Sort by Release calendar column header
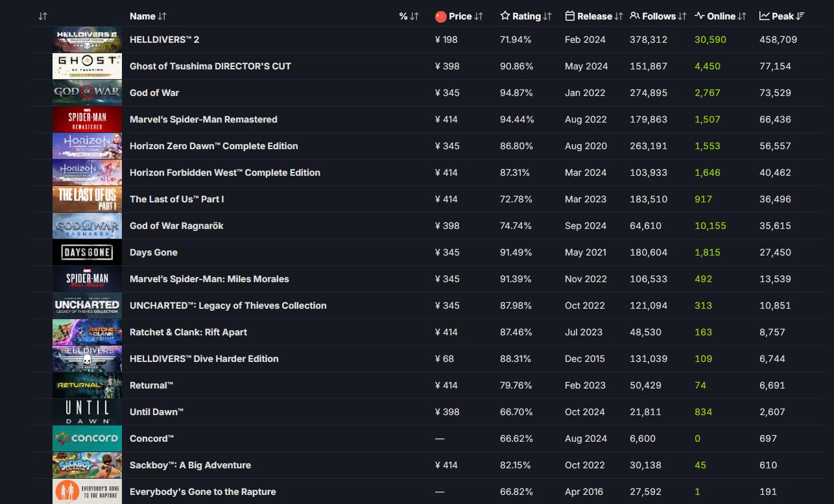Image resolution: width=834 pixels, height=504 pixels. click(593, 16)
